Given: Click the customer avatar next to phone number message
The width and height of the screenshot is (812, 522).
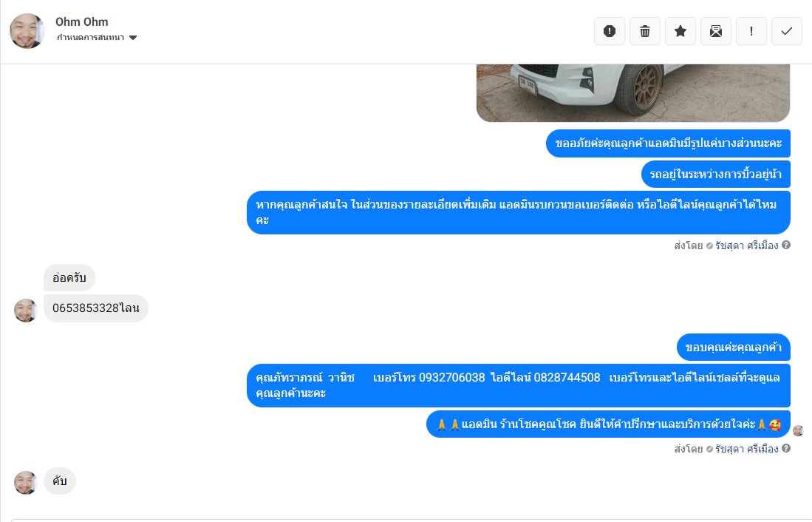Looking at the screenshot, I should point(25,310).
